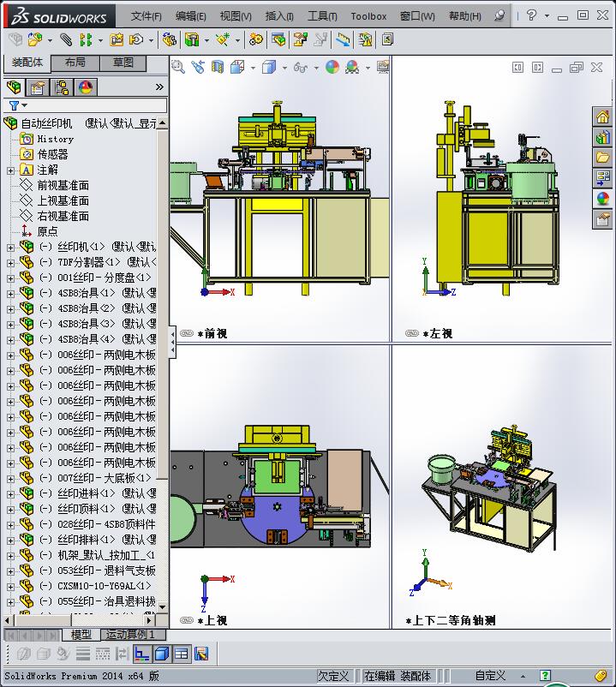Image resolution: width=616 pixels, height=687 pixels.
Task: Click the Assembly Features icon
Action: (192, 40)
